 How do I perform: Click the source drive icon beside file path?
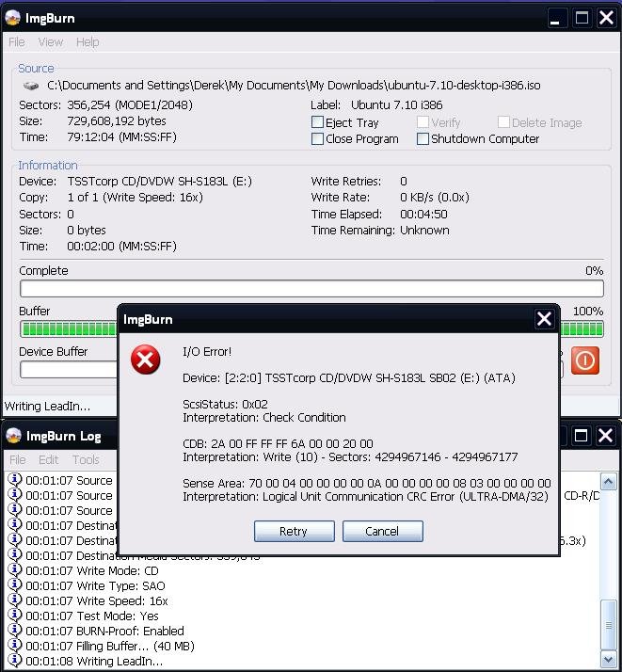pos(31,86)
